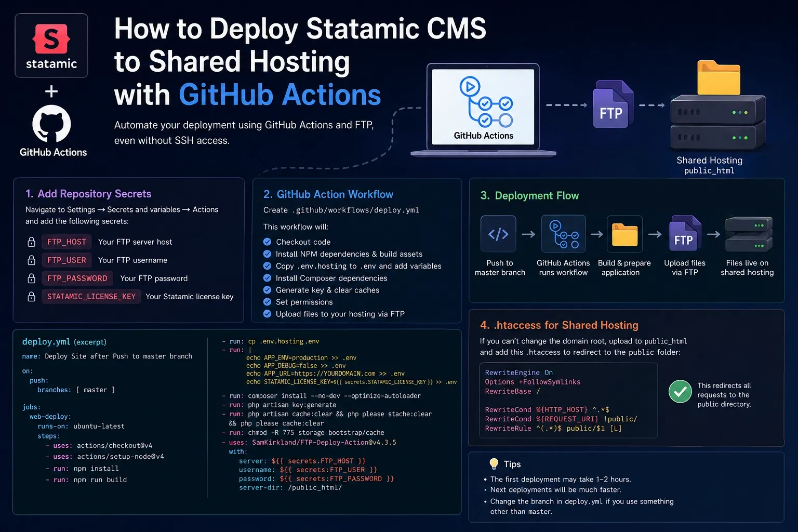The image size is (798, 532).
Task: Click the FTP_USER secret tag
Action: click(x=67, y=260)
